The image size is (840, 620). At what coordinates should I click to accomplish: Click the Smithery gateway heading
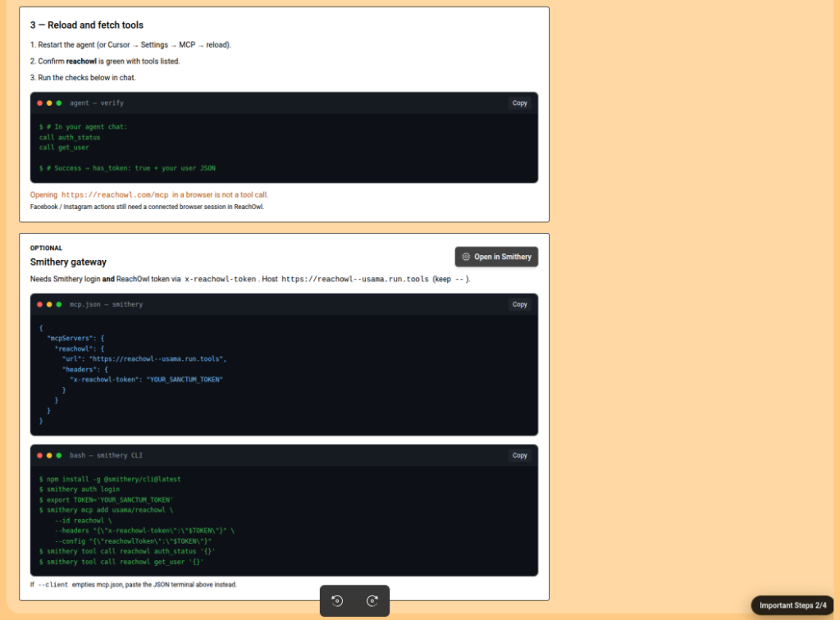point(68,262)
